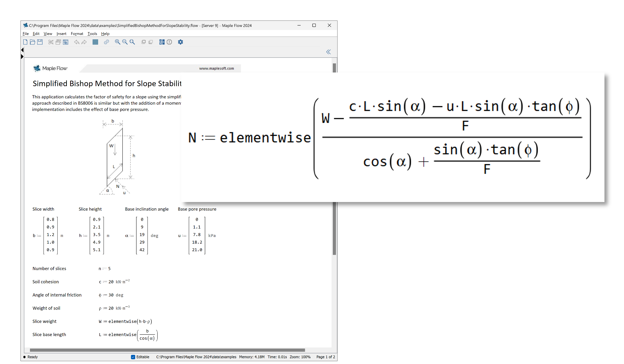Viewport: 624px width, 364px height.
Task: Open the www.maplesoft.com link
Action: click(217, 68)
